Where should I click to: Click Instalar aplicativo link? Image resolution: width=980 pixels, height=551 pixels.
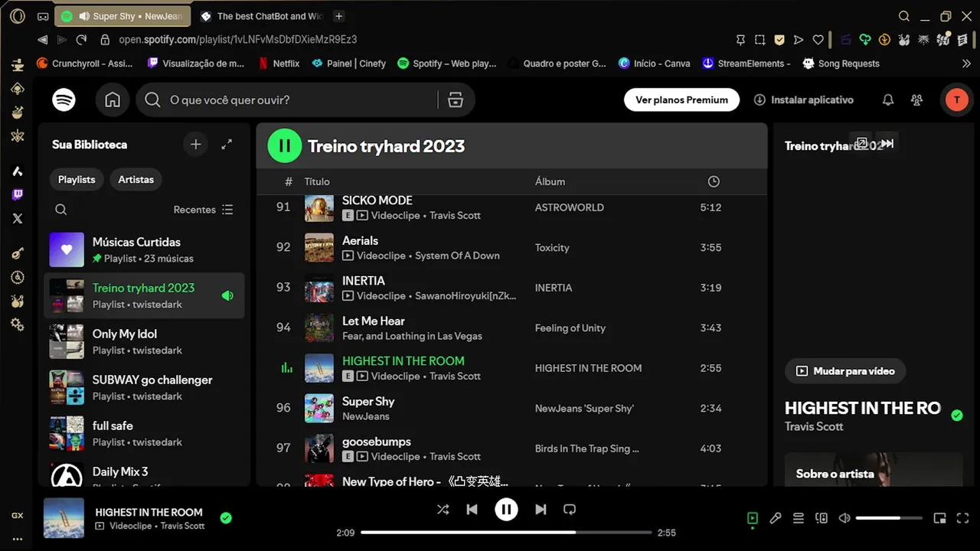803,99
